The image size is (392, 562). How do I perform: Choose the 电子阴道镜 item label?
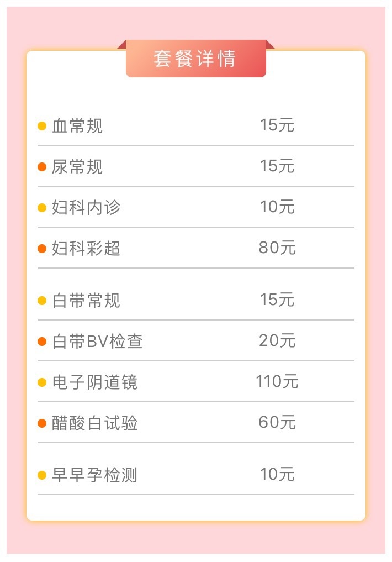[x=95, y=382]
